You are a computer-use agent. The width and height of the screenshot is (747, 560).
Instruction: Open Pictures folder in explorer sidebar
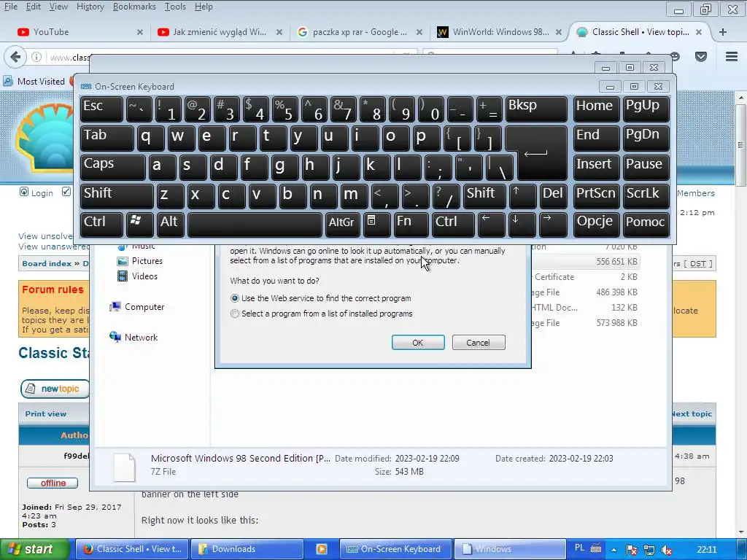pos(139,261)
